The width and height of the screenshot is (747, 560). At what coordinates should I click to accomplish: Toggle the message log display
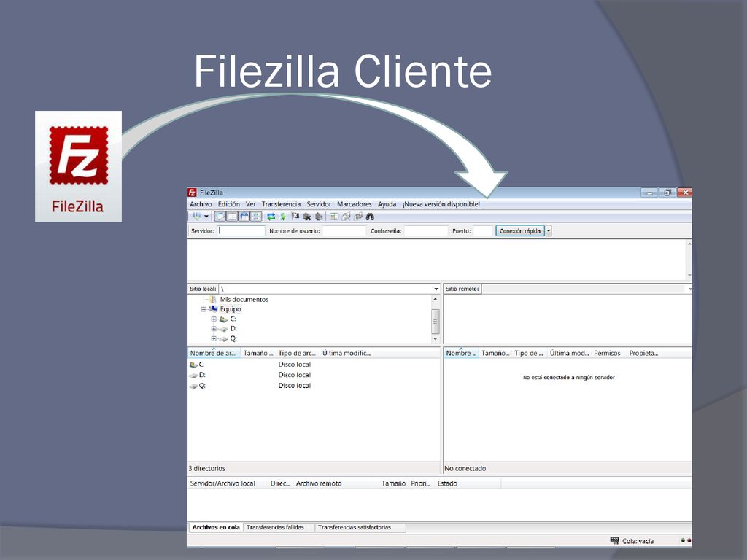coord(220,217)
